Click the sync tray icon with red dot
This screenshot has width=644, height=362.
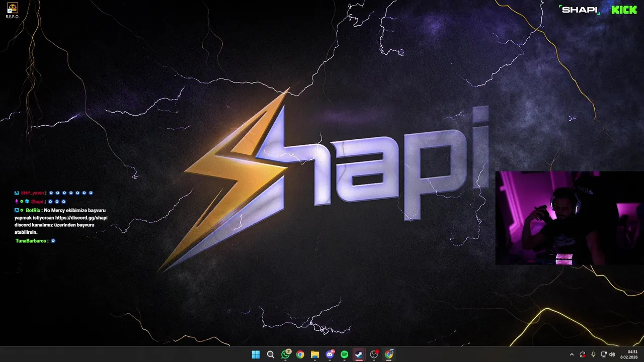click(x=583, y=354)
